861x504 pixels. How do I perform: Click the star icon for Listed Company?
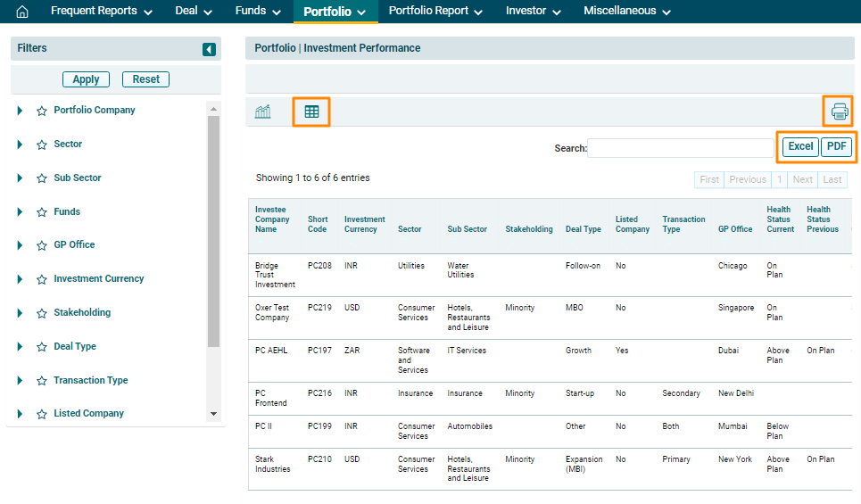click(x=41, y=414)
